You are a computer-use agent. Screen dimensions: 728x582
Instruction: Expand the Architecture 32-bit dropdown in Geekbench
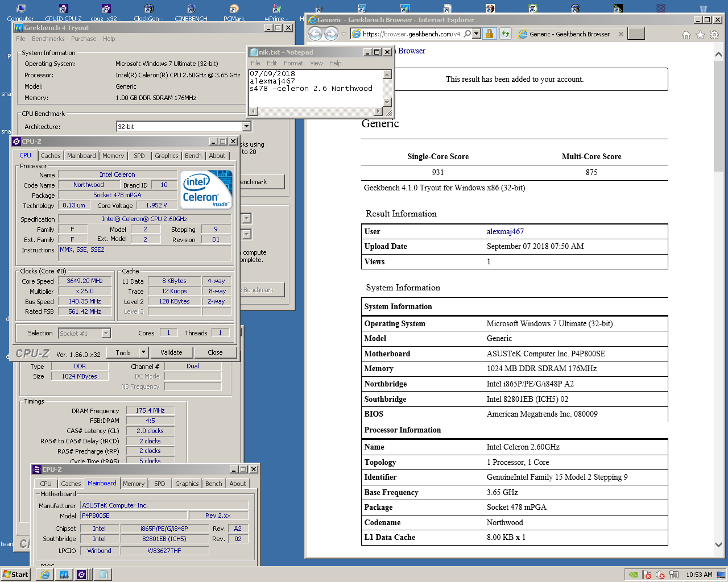pos(246,127)
